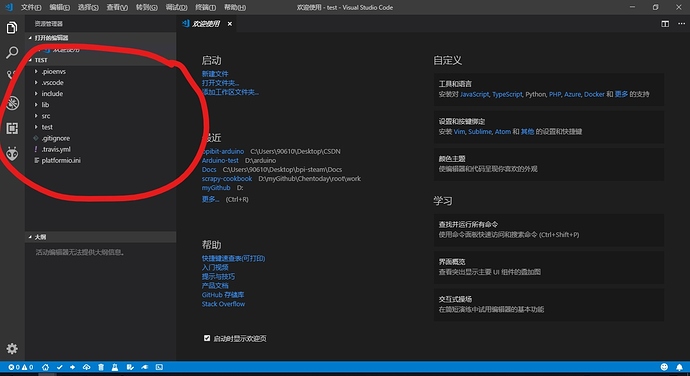
Task: Open the 查看(V) menu
Action: tap(117, 7)
